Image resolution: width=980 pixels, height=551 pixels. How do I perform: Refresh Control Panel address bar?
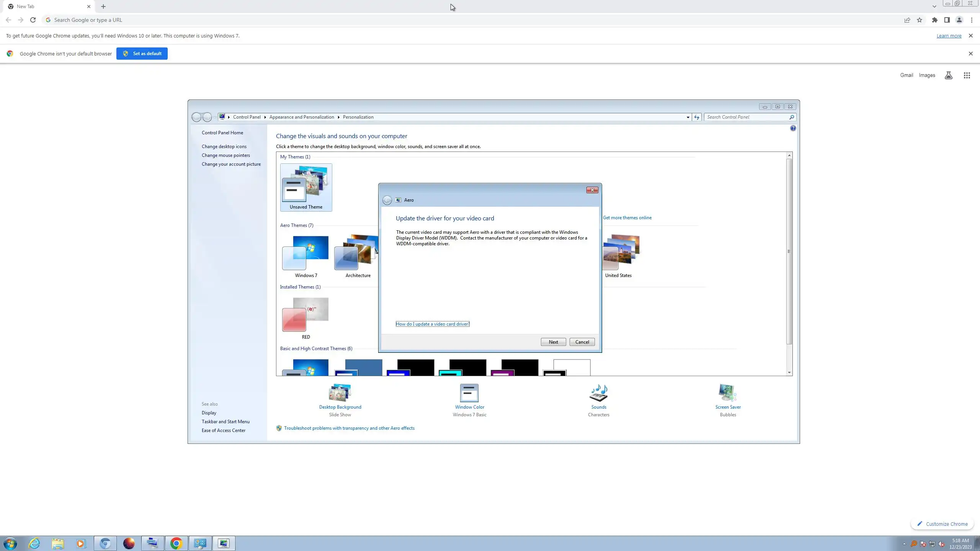click(697, 117)
